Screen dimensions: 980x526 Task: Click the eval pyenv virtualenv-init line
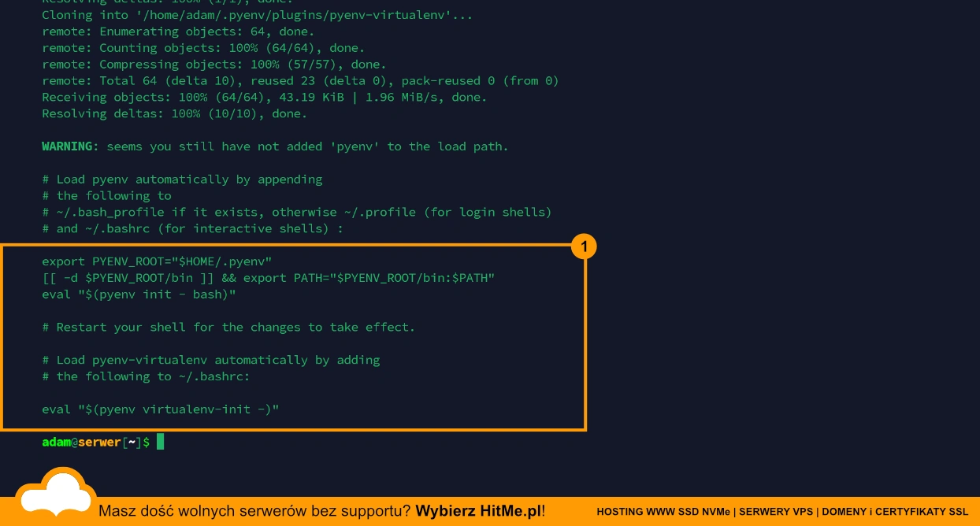pos(161,409)
